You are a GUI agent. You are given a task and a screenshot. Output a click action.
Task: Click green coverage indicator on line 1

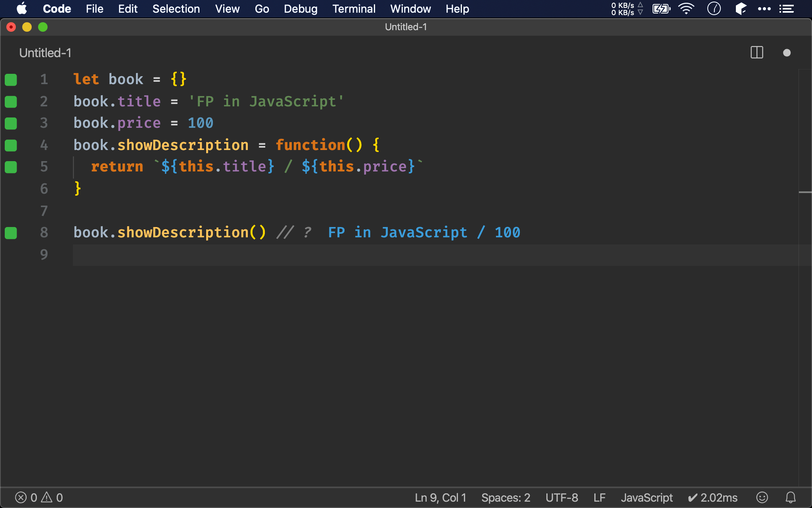[11, 79]
